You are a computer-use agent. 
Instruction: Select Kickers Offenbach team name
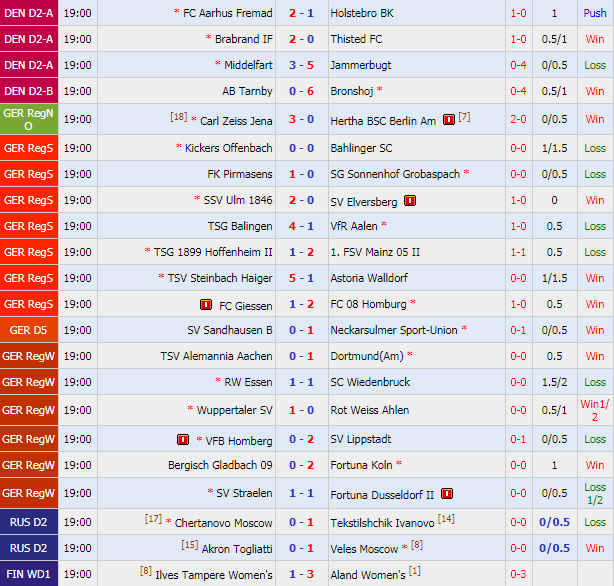click(x=228, y=148)
